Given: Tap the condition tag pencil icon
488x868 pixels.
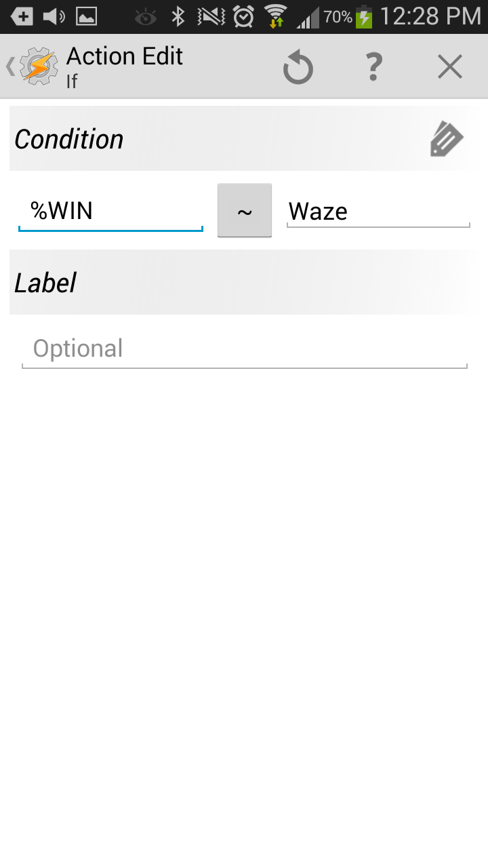Looking at the screenshot, I should [447, 139].
